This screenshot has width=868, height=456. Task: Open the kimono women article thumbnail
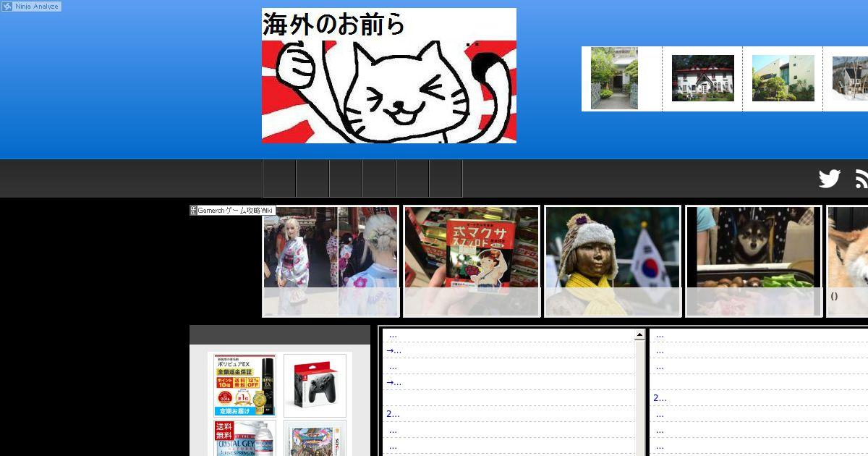pos(331,262)
